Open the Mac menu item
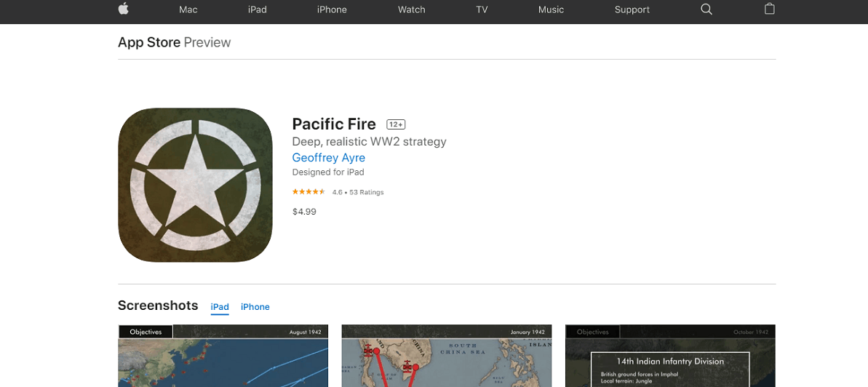 pyautogui.click(x=188, y=9)
